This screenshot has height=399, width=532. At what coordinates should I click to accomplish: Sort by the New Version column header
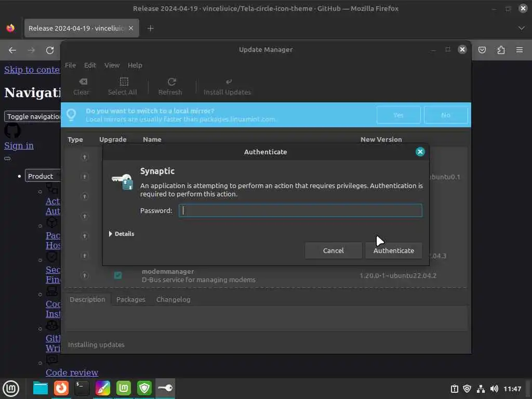click(x=381, y=139)
